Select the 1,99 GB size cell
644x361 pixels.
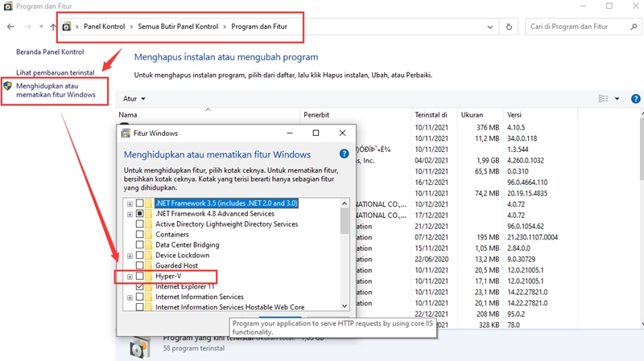click(488, 160)
